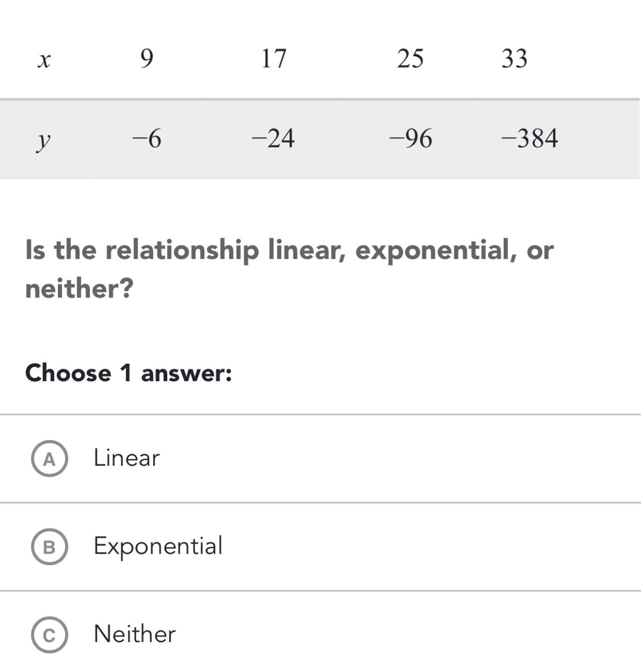
Task: Click the y row header in table
Action: [x=44, y=140]
